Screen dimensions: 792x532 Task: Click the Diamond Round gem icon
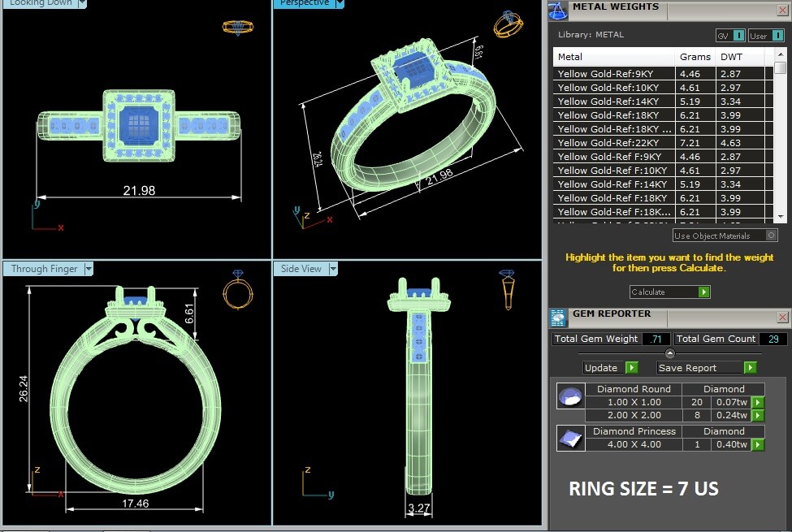pyautogui.click(x=569, y=396)
